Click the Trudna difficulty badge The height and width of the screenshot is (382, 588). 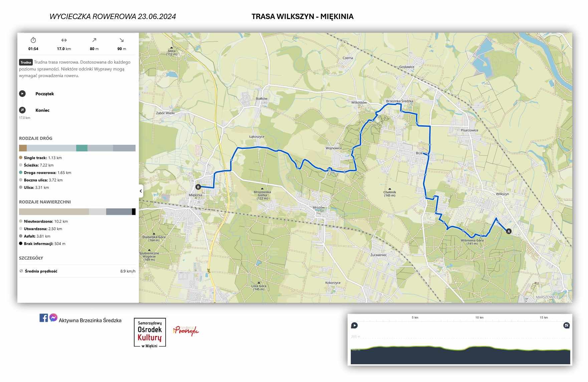click(26, 62)
